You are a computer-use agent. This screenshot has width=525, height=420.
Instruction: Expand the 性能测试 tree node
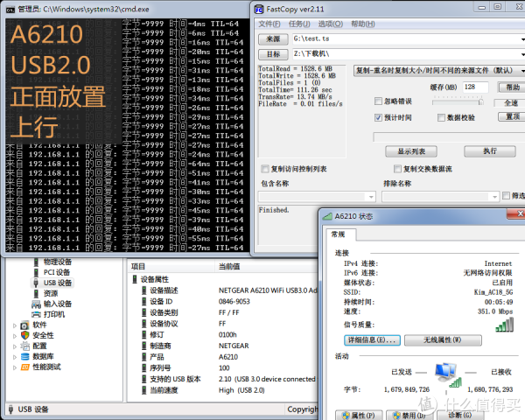(x=14, y=367)
